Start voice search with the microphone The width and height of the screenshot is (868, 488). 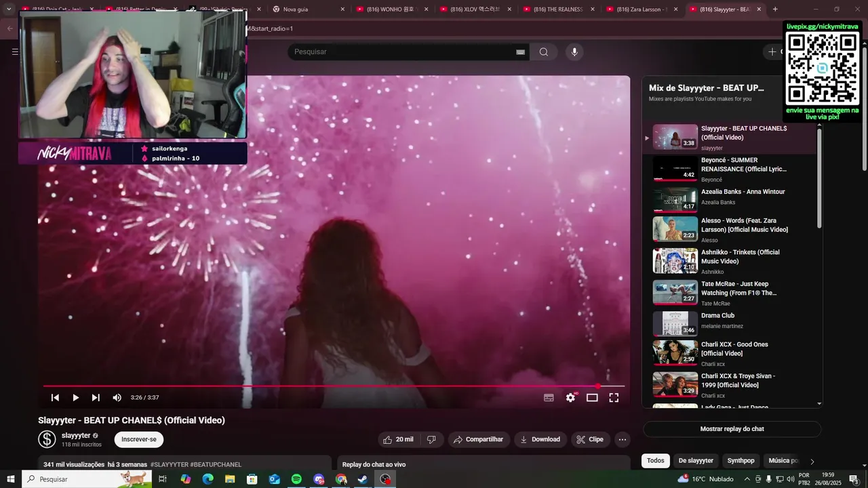574,52
